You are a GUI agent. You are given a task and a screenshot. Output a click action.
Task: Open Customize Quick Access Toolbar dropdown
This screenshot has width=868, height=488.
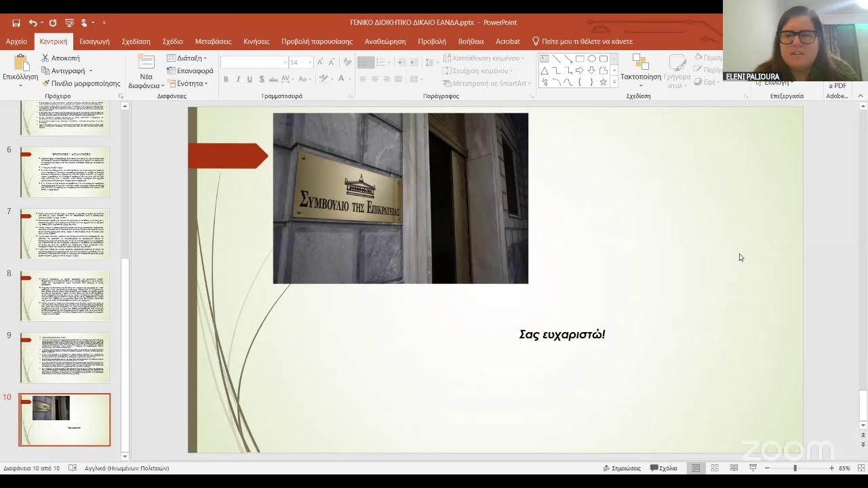tap(103, 23)
